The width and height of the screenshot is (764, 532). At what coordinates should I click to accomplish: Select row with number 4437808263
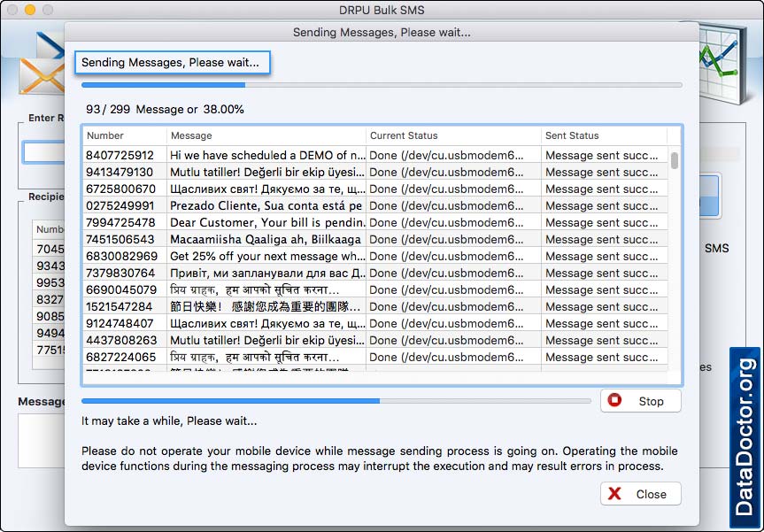pyautogui.click(x=375, y=340)
